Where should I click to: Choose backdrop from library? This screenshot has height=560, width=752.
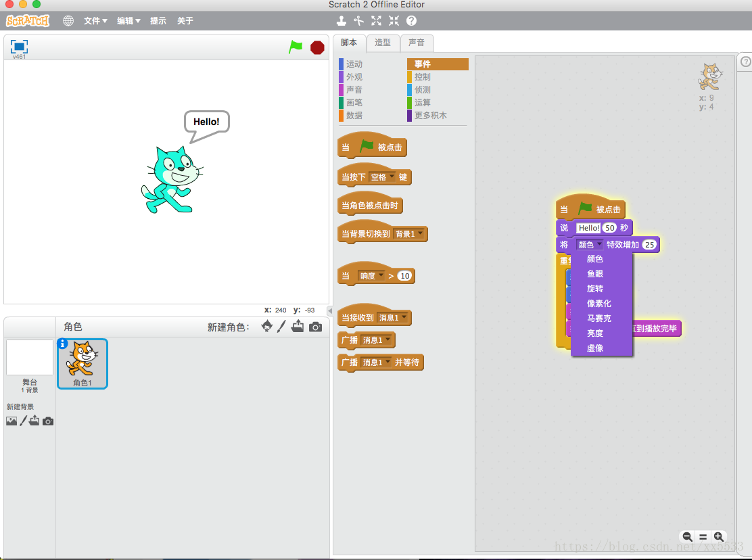point(11,421)
